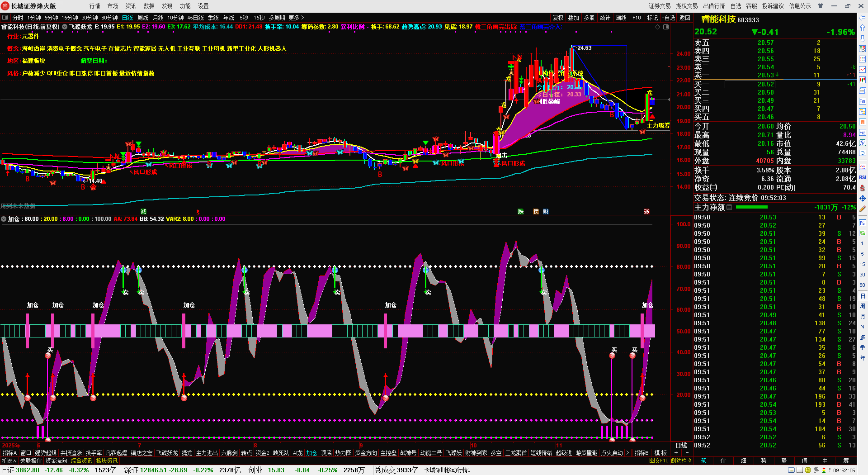Click the red dollar sign sidebar icon

coord(863,188)
